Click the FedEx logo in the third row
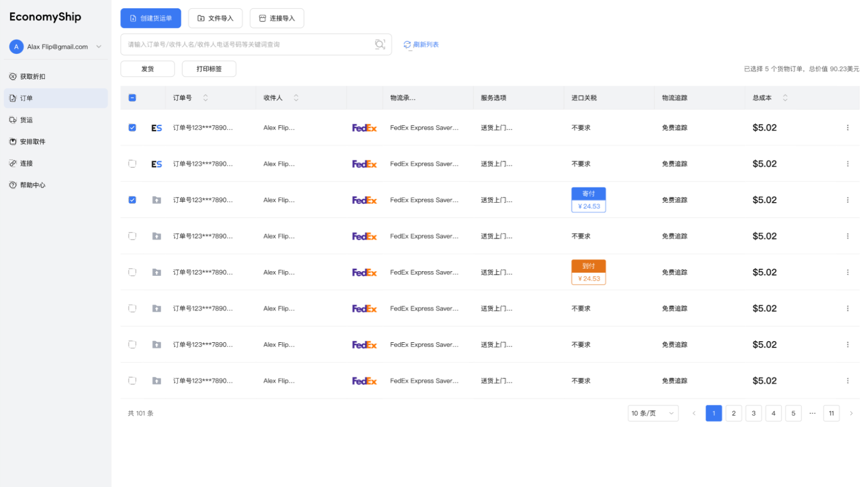This screenshot has width=868, height=487. tap(364, 200)
